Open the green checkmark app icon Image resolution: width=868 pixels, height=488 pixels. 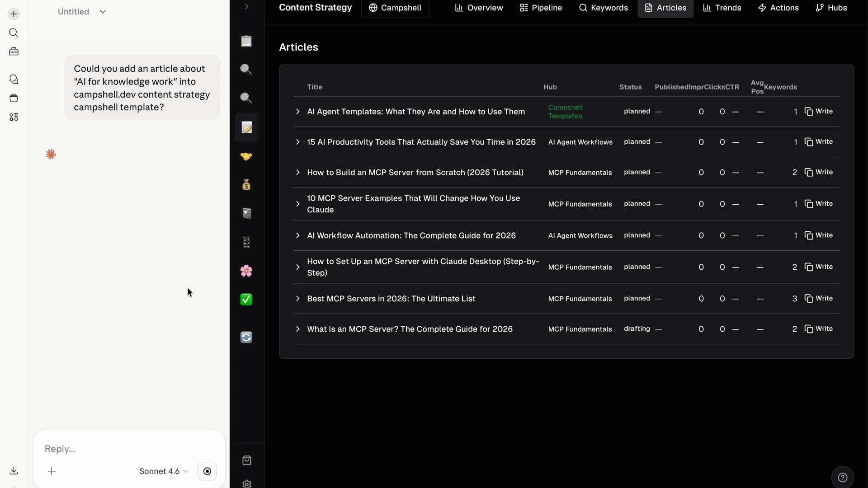click(x=246, y=300)
